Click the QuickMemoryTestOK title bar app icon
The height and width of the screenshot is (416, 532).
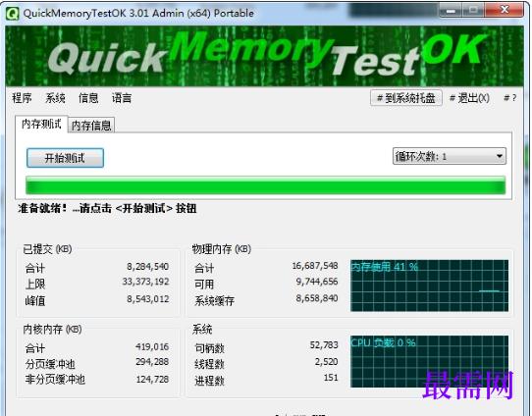12,13
